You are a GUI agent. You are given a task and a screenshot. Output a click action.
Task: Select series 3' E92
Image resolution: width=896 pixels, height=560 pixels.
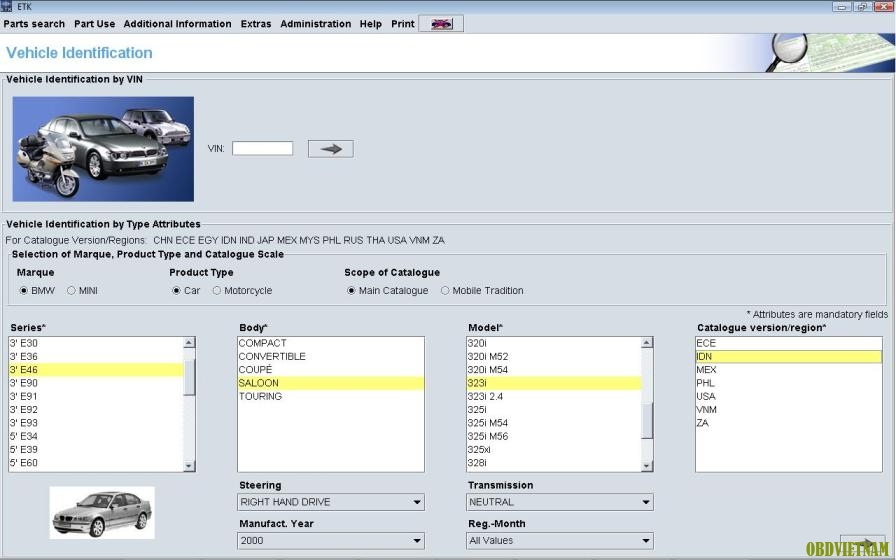point(96,409)
